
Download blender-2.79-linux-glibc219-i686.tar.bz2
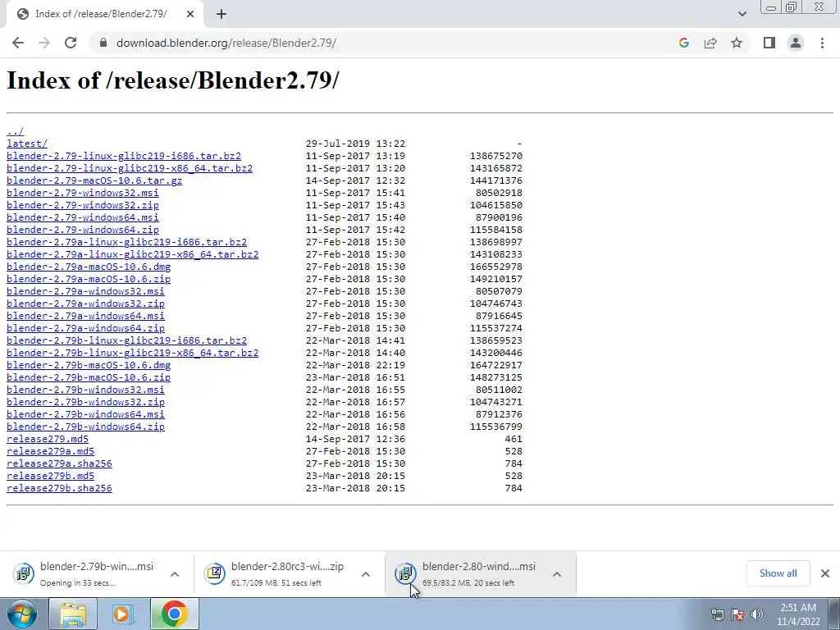[124, 156]
